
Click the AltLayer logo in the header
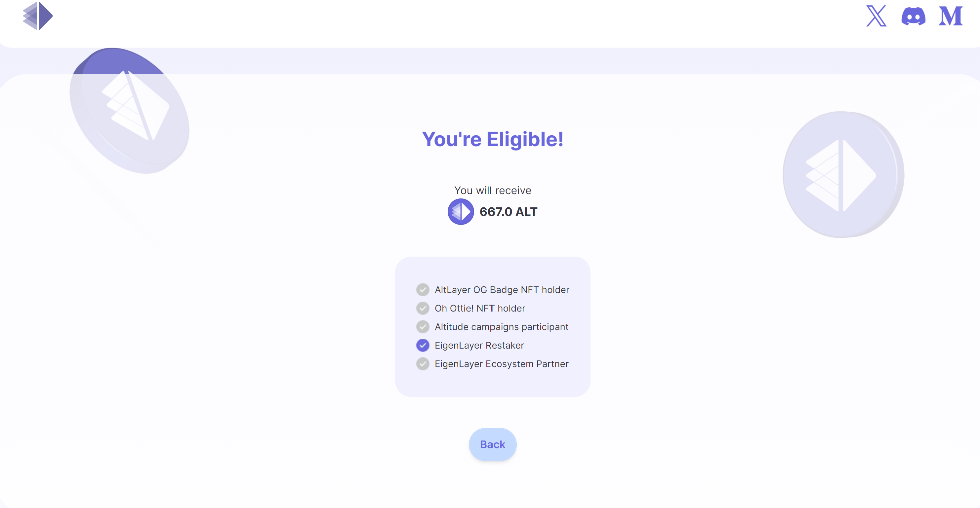click(38, 16)
